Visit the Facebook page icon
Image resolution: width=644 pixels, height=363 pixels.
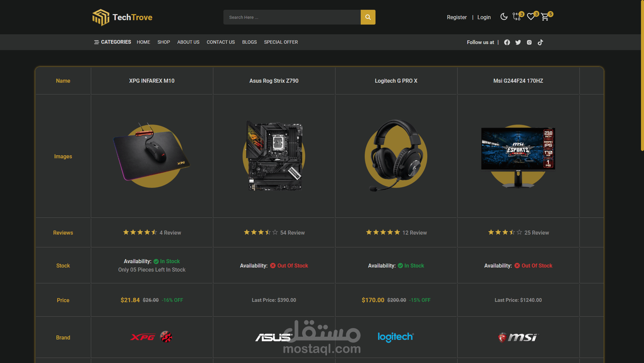(507, 42)
